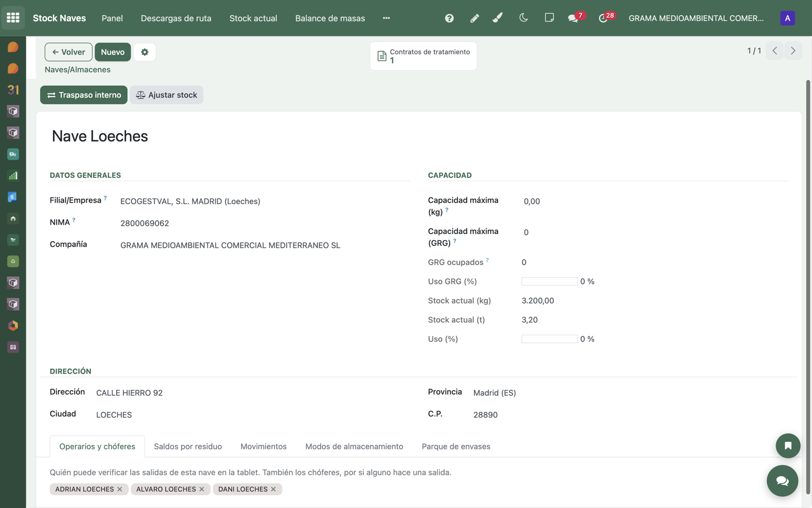Open calendar 31 app in sidebar

(x=13, y=90)
